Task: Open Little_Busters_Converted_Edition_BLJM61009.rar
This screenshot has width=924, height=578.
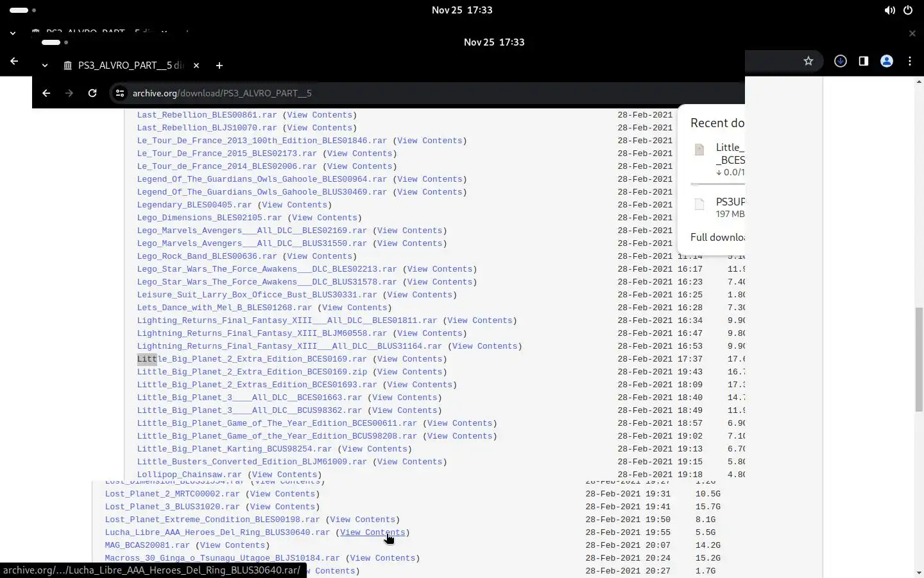Action: [252, 462]
